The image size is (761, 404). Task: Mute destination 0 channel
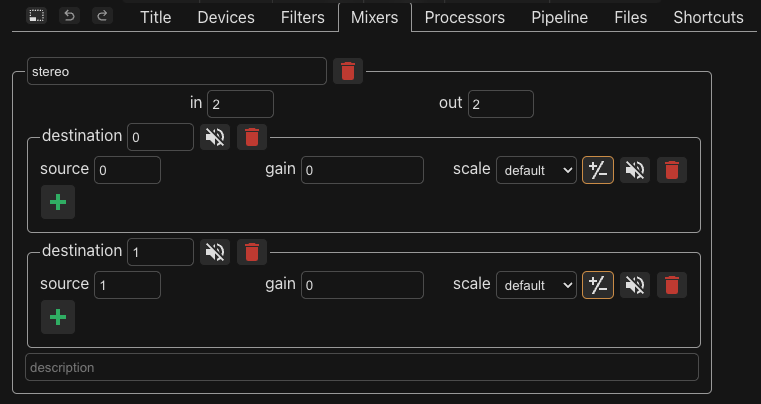point(215,137)
